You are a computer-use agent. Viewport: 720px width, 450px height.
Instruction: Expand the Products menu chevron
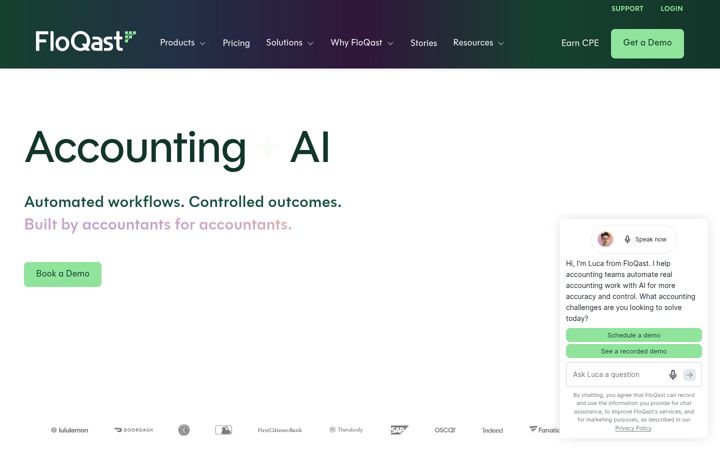pyautogui.click(x=202, y=44)
